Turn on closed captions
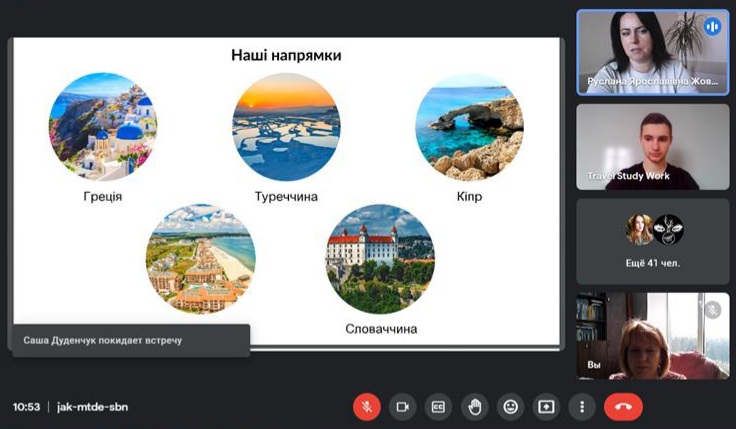736x429 pixels. coord(438,407)
